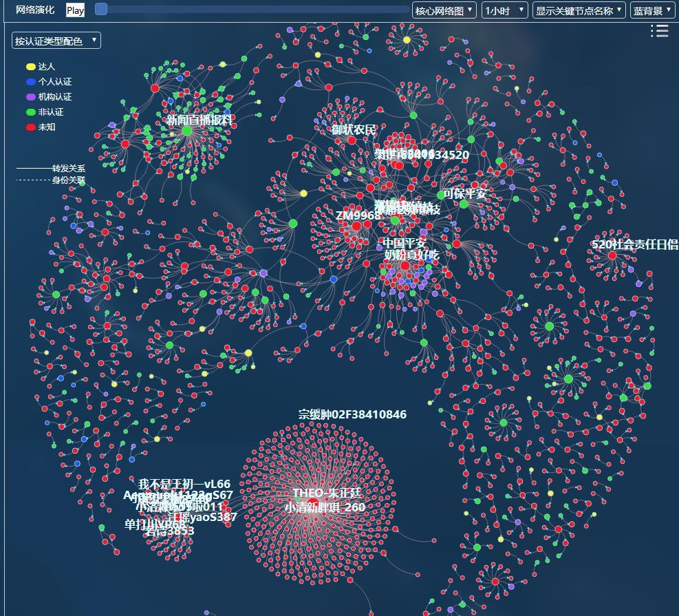Click the 可保平安 green node
This screenshot has height=616, width=679.
[464, 204]
